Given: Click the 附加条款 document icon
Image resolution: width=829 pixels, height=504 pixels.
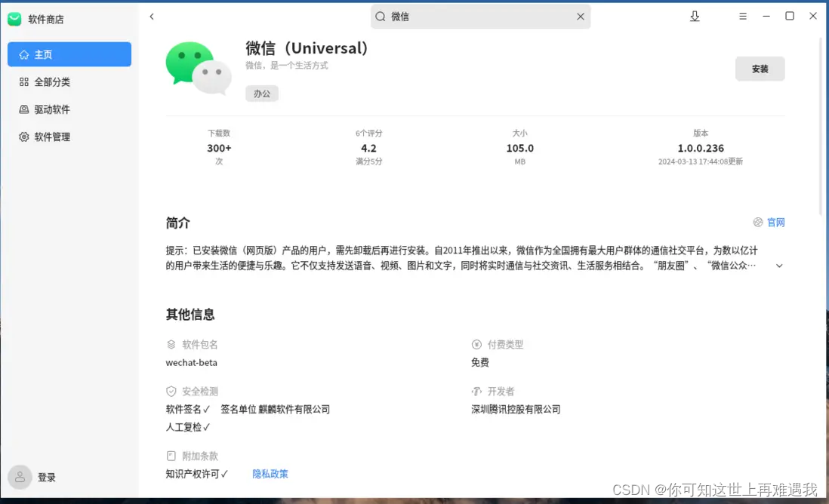Looking at the screenshot, I should tap(171, 456).
